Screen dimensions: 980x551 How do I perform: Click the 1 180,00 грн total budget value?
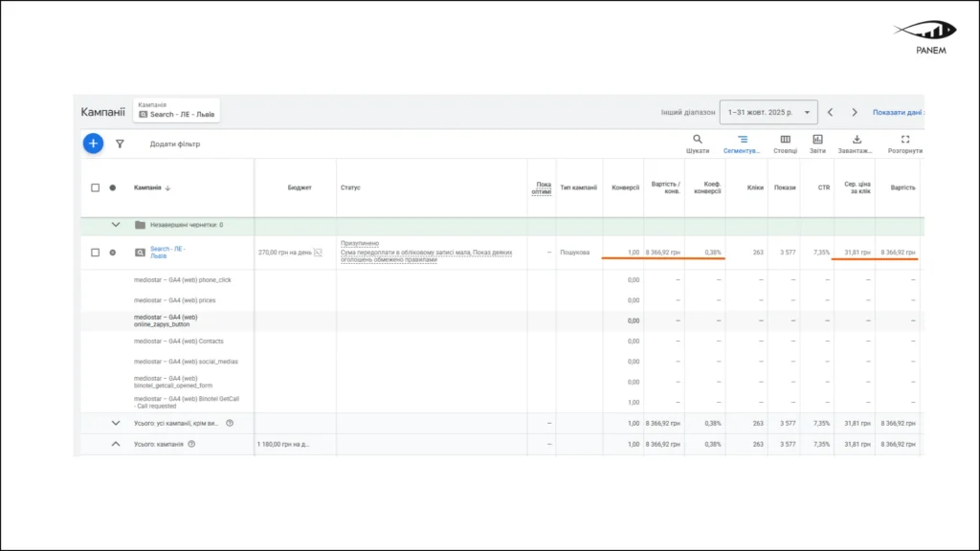tap(283, 444)
